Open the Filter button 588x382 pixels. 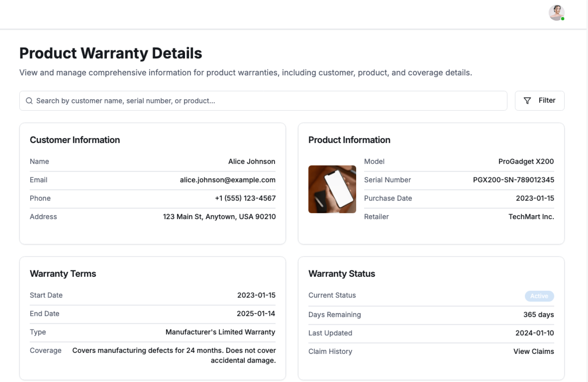pos(539,101)
